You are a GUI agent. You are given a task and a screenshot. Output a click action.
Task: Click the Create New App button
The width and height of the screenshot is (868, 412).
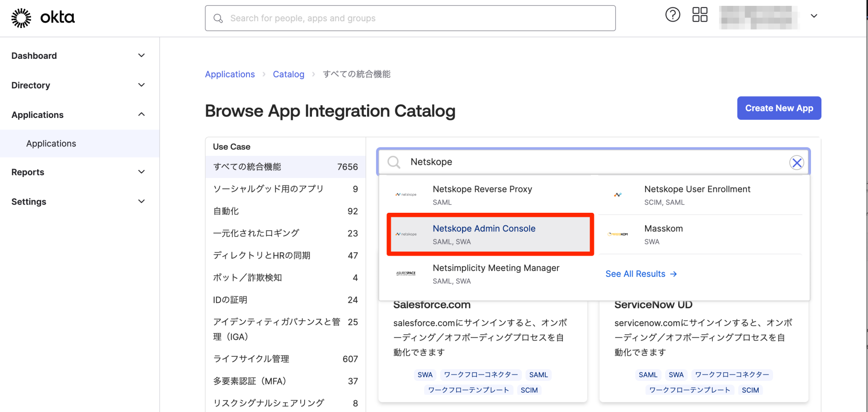click(778, 108)
